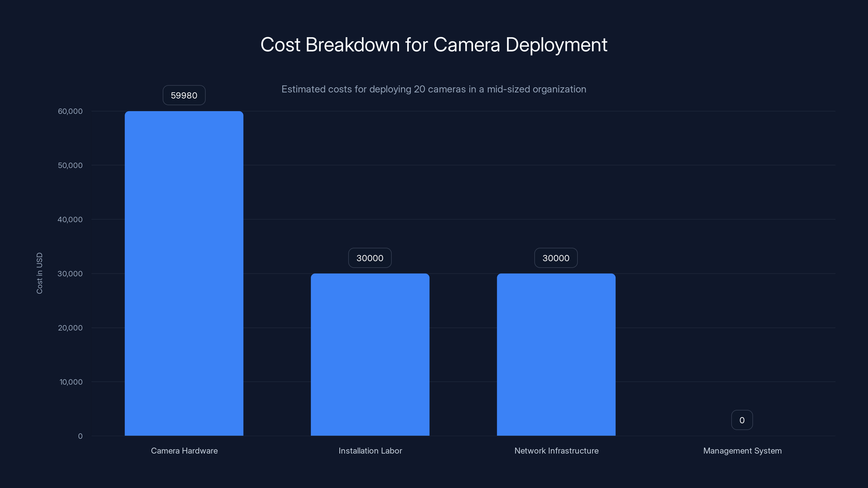
Task: Click the 50,000 tick label
Action: pyautogui.click(x=70, y=165)
